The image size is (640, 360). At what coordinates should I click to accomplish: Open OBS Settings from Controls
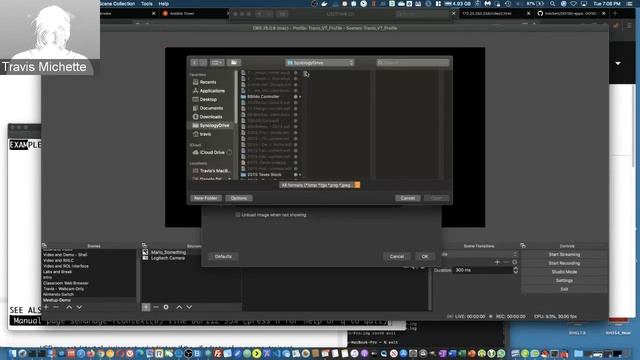point(564,280)
